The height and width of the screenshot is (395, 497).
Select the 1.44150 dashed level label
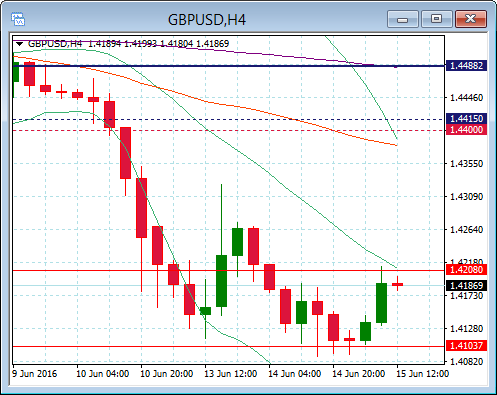pyautogui.click(x=466, y=119)
